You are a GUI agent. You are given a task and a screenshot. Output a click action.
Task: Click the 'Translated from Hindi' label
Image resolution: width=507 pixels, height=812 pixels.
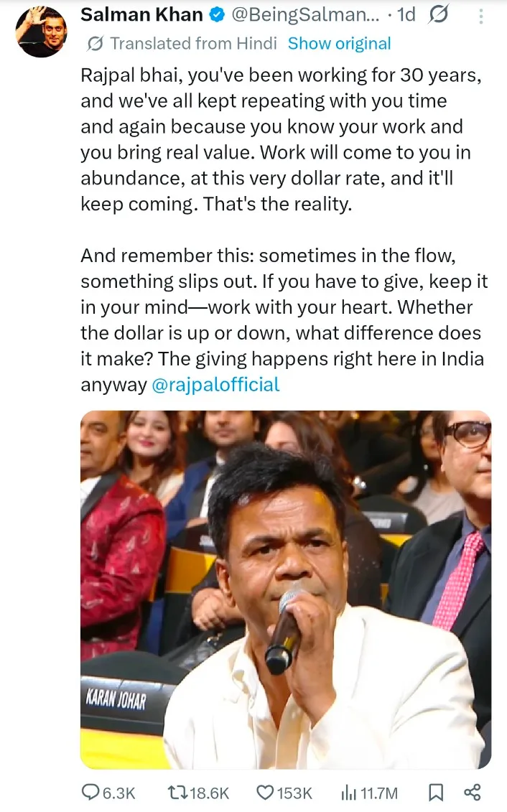(x=193, y=44)
